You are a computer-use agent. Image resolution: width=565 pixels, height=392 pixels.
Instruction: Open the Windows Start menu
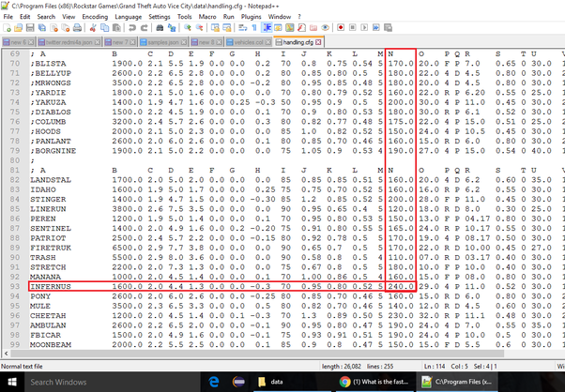(11, 382)
